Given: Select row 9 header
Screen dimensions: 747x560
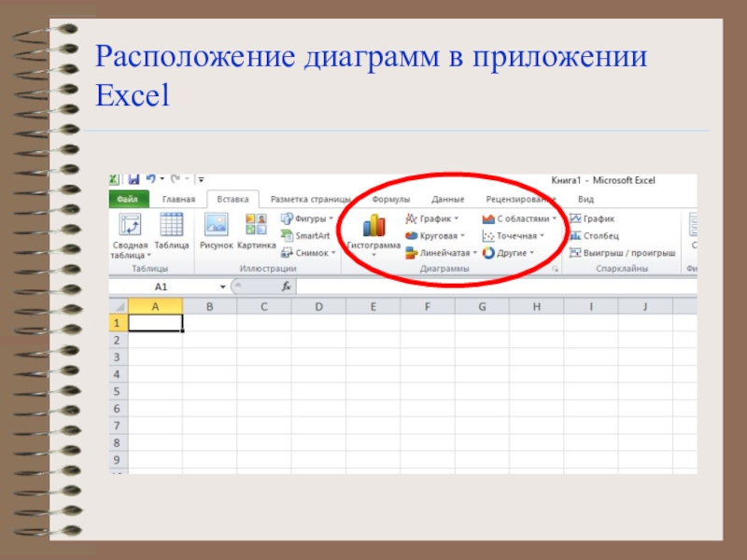Looking at the screenshot, I should 119,460.
